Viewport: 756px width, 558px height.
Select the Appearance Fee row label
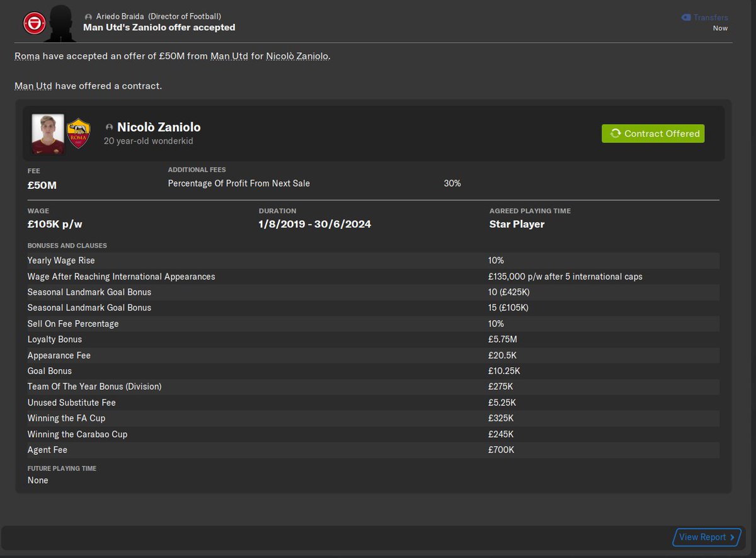click(59, 355)
